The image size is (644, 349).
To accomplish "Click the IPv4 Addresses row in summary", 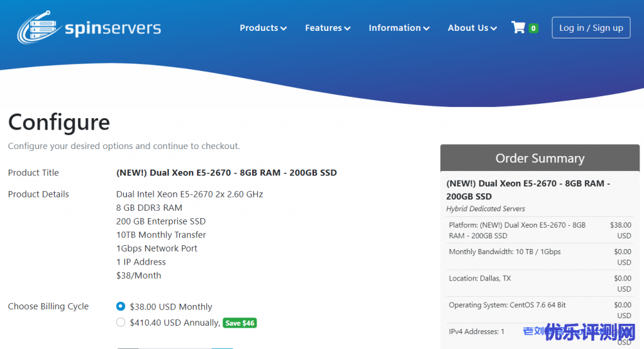I will (x=476, y=331).
